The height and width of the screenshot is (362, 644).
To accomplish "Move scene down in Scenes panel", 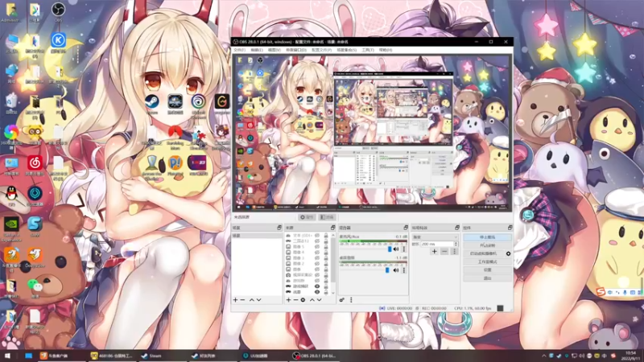I will (258, 300).
